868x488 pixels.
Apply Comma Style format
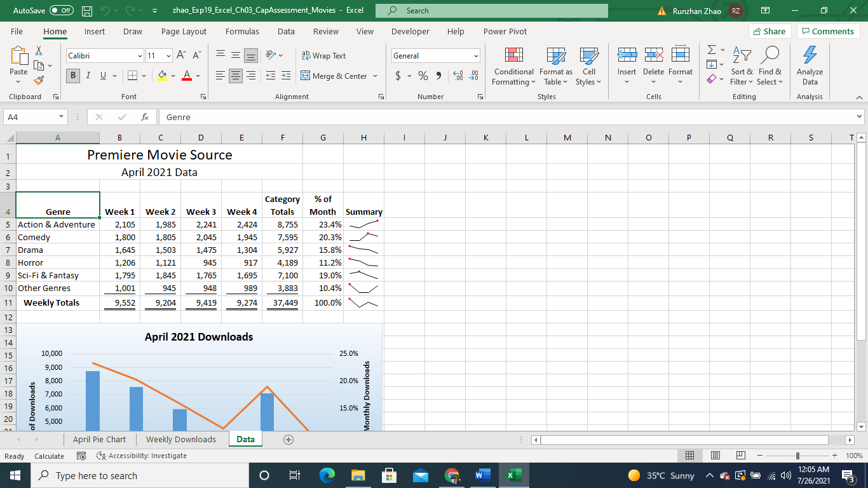point(438,76)
